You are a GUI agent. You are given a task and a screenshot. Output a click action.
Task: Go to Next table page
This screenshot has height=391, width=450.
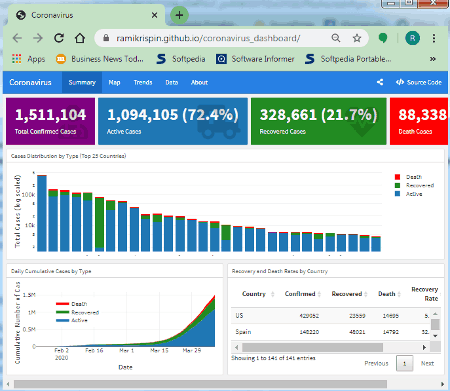427,363
